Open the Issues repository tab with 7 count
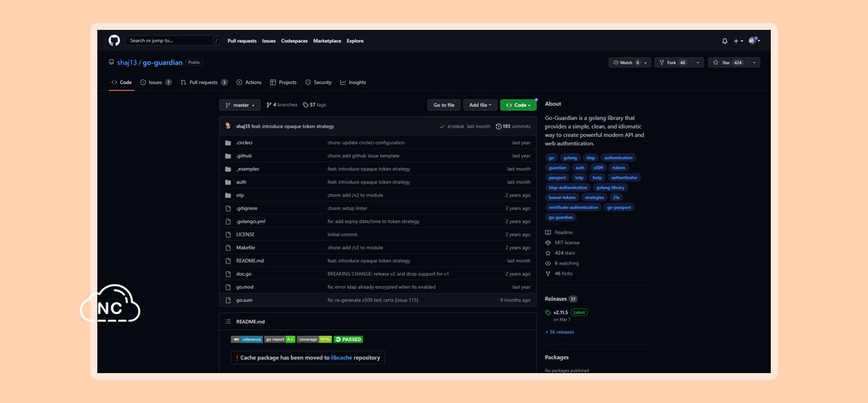 click(156, 82)
